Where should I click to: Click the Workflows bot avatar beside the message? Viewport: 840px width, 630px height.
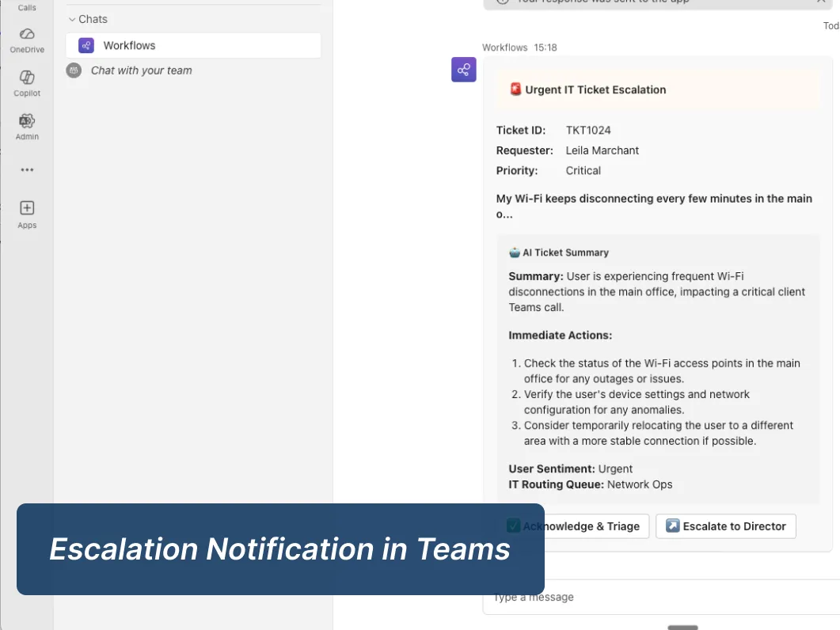click(463, 70)
